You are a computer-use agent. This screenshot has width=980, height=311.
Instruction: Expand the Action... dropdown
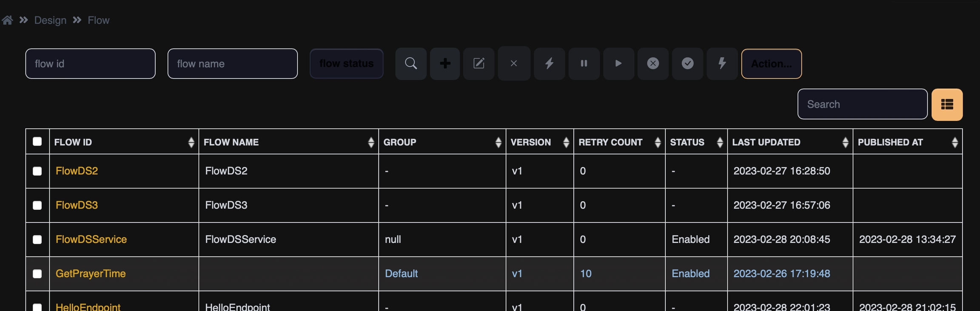(x=771, y=64)
